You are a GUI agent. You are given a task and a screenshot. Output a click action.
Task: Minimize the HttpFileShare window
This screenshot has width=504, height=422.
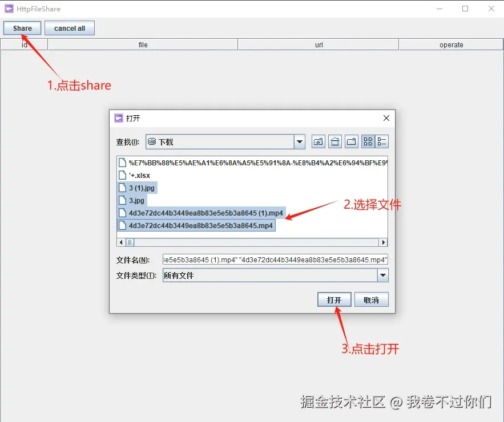440,9
